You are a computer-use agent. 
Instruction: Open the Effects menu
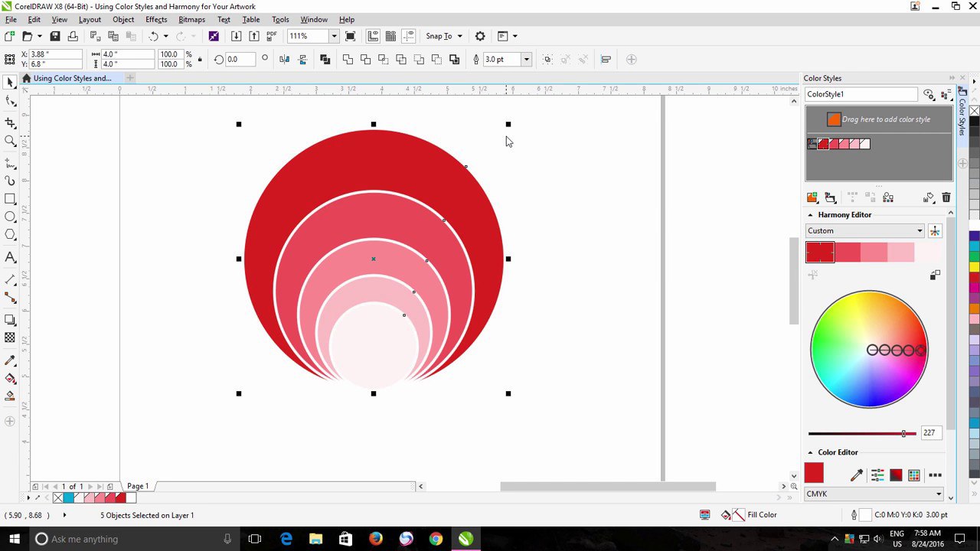pos(156,19)
